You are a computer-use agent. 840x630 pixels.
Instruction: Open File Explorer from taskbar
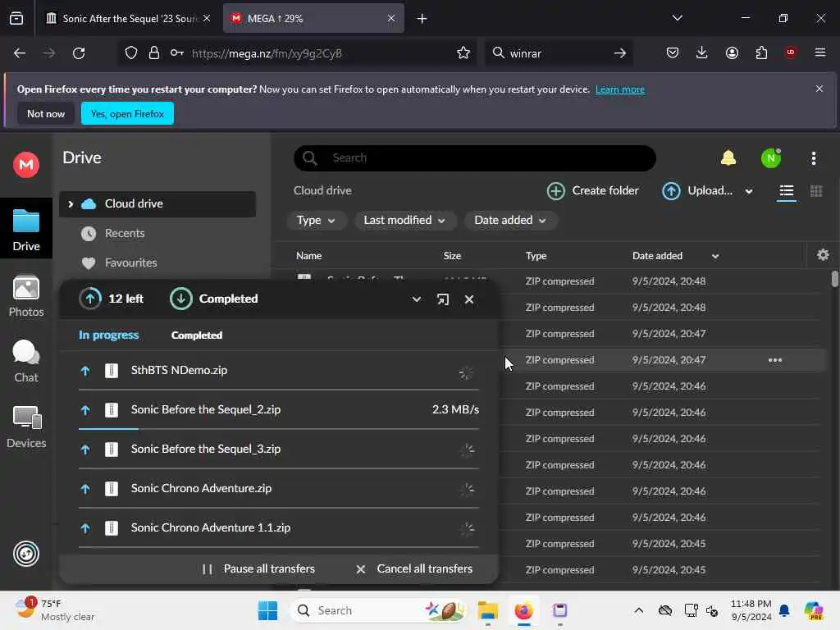coord(487,610)
